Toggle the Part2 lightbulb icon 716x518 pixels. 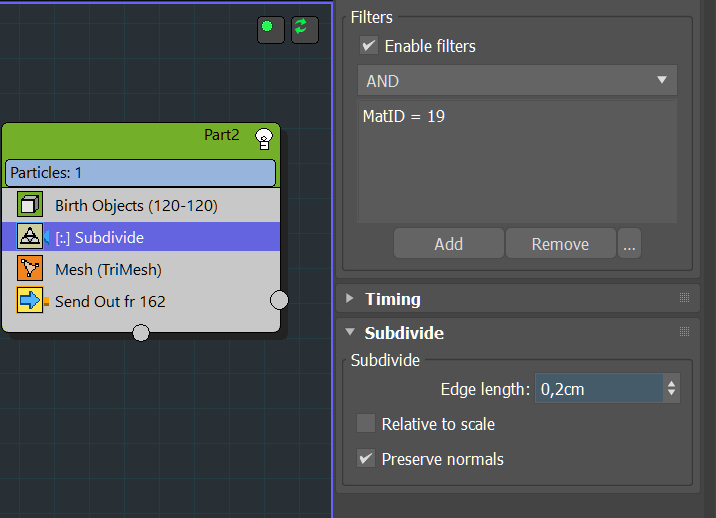264,139
